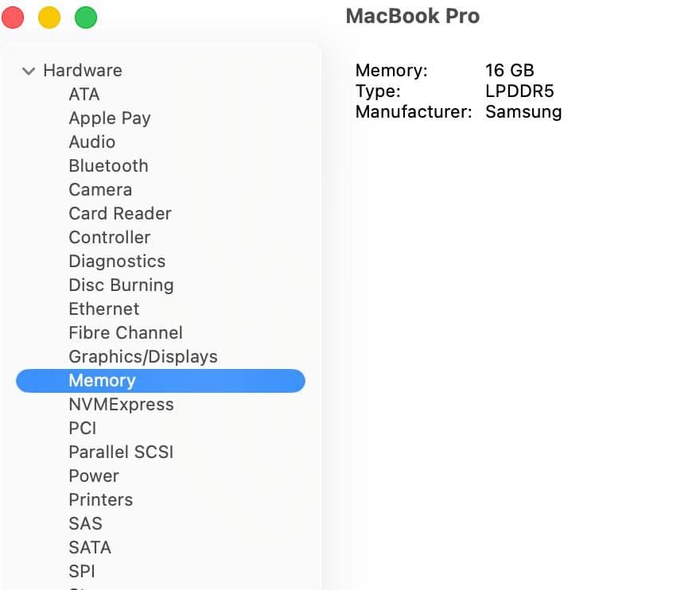
Task: View Disc Burning information
Action: click(121, 285)
